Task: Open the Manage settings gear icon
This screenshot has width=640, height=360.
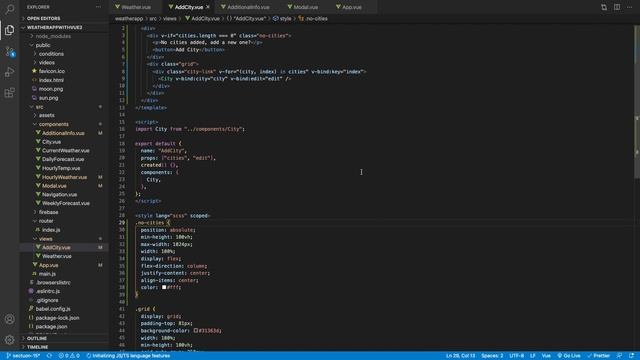Action: (x=9, y=340)
